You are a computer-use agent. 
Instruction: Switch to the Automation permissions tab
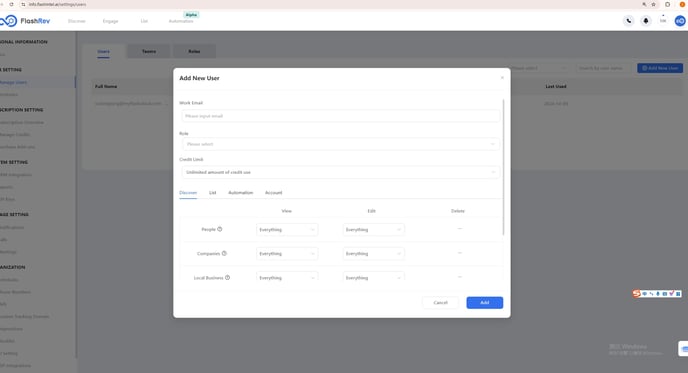240,193
